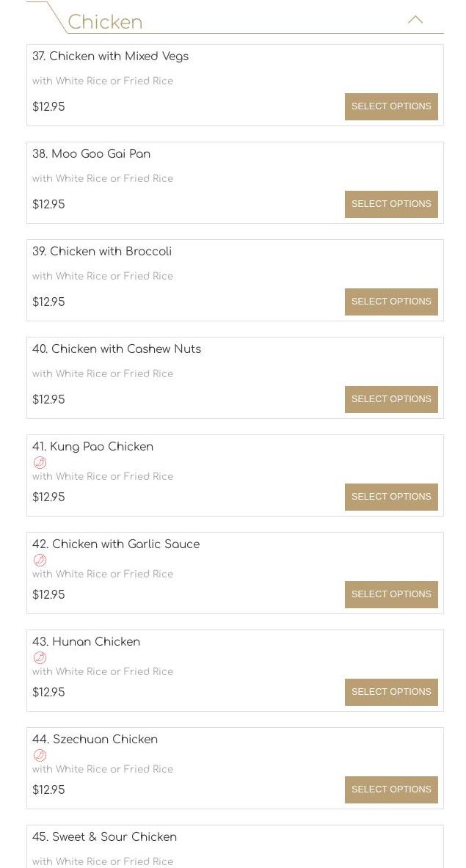Click spicy pepper icon on Kung Pao Chicken
Screen dimensions: 466x868
(x=40, y=462)
